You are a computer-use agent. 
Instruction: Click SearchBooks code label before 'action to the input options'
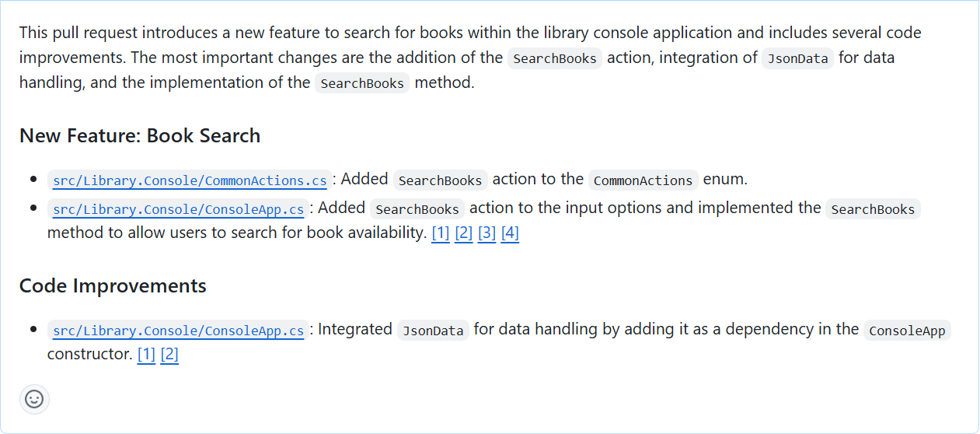pyautogui.click(x=417, y=209)
